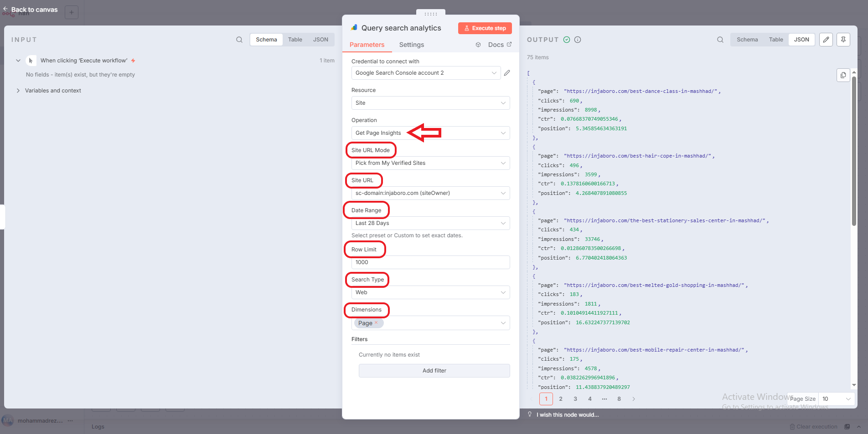Switch input view to Table
The image size is (868, 434).
pyautogui.click(x=295, y=40)
